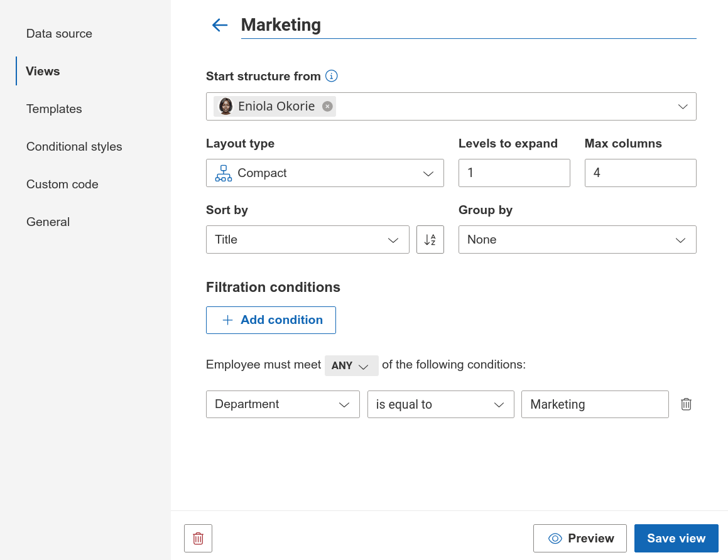Screen dimensions: 728x560
Task: Click the Preview button
Action: [580, 538]
